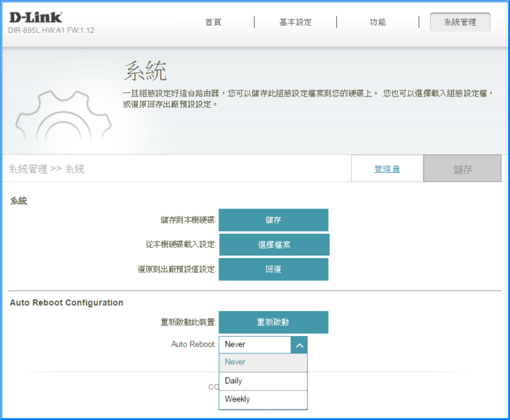Image resolution: width=510 pixels, height=420 pixels.
Task: Pick Weekly from the Auto Reboot options
Action: coord(263,399)
